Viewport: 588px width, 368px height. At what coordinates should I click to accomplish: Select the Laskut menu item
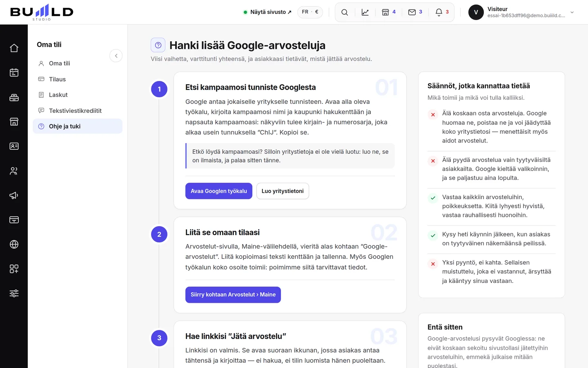click(x=78, y=95)
